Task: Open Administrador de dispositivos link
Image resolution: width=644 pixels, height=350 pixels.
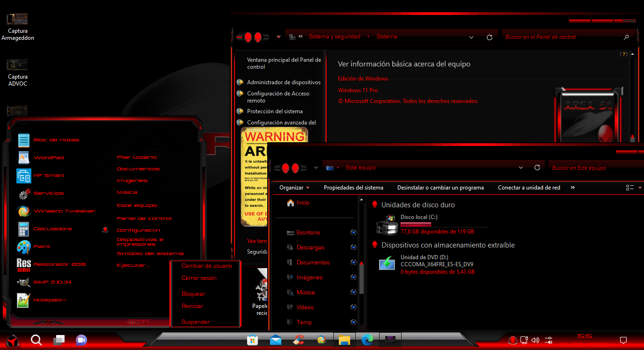Action: (x=283, y=82)
